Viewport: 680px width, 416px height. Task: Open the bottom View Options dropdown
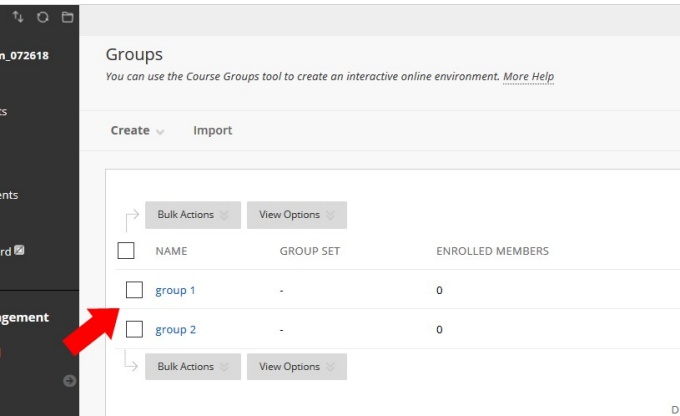click(296, 367)
